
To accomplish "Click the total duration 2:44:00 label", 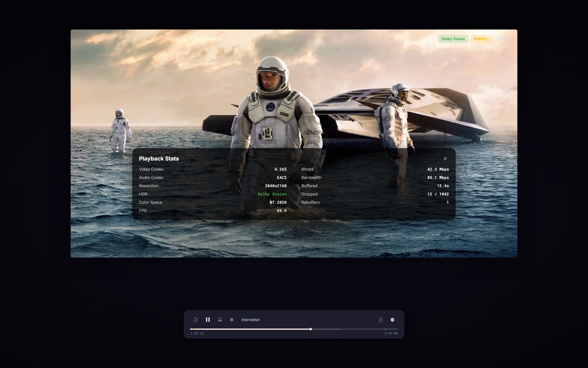I will pos(391,333).
